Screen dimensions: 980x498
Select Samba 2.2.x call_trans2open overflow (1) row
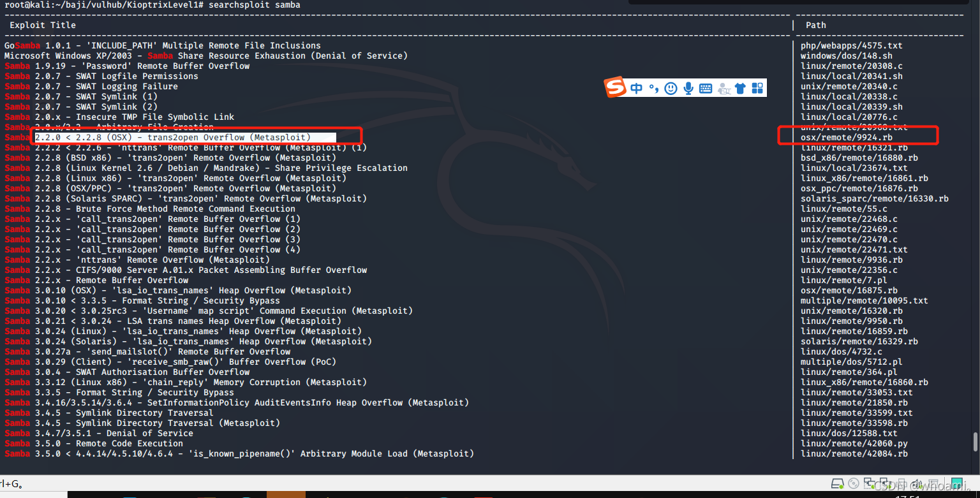152,219
